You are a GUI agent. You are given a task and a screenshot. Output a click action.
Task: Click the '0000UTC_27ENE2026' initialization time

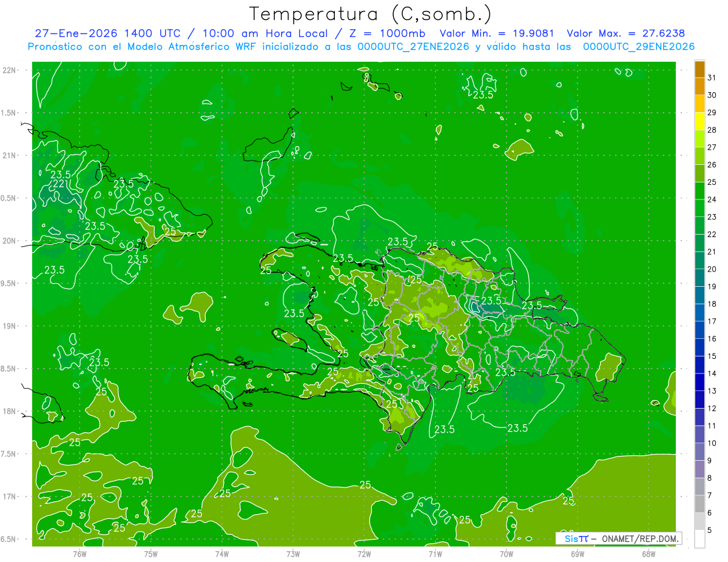coord(413,47)
